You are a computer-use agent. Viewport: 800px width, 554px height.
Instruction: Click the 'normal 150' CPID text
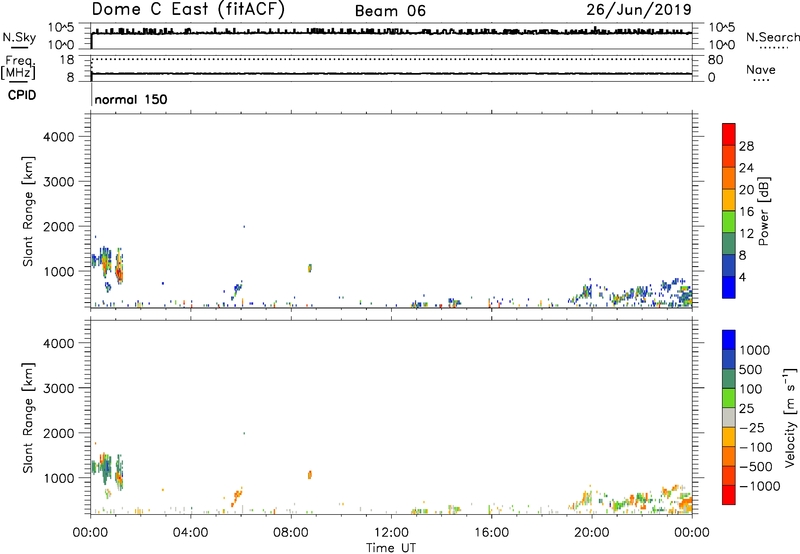[x=131, y=99]
